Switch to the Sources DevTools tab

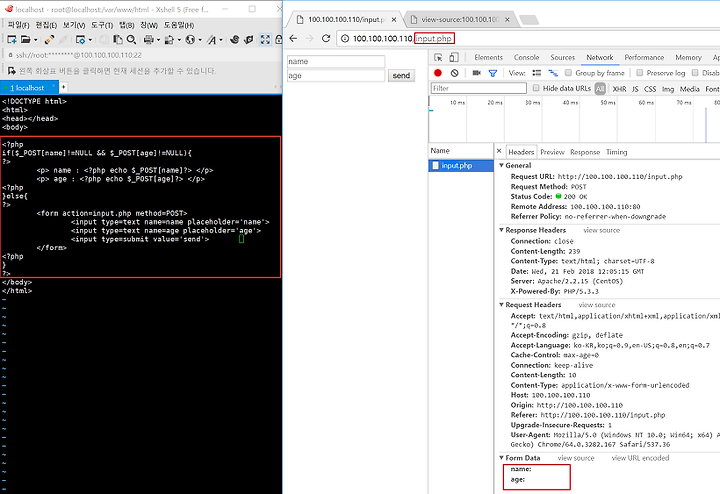pos(562,57)
